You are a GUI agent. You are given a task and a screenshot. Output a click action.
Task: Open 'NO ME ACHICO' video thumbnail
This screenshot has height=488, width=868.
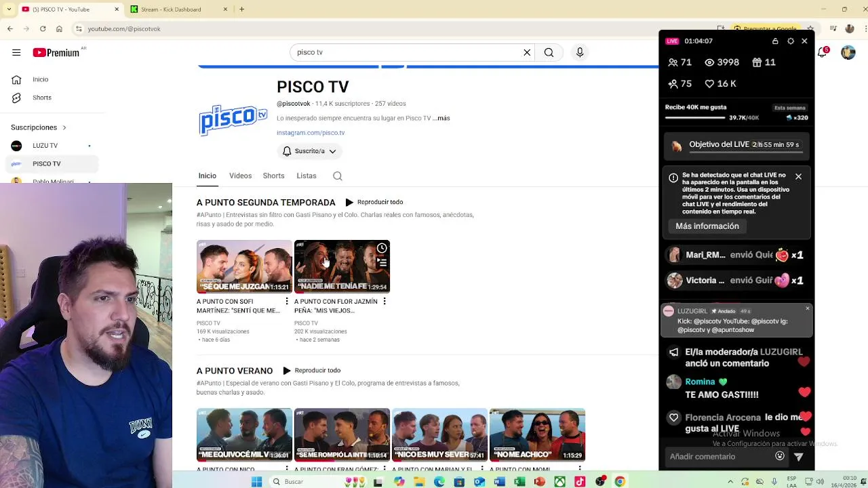tap(537, 434)
